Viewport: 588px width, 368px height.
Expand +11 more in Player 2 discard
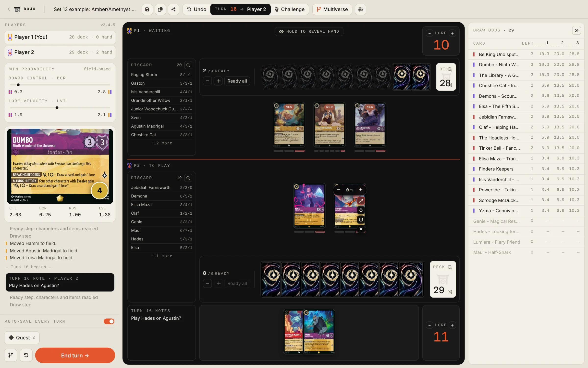tap(161, 256)
